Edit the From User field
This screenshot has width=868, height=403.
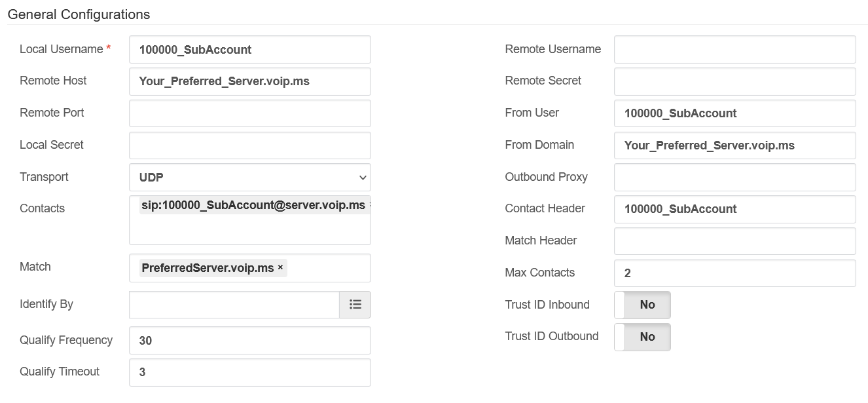pos(734,113)
